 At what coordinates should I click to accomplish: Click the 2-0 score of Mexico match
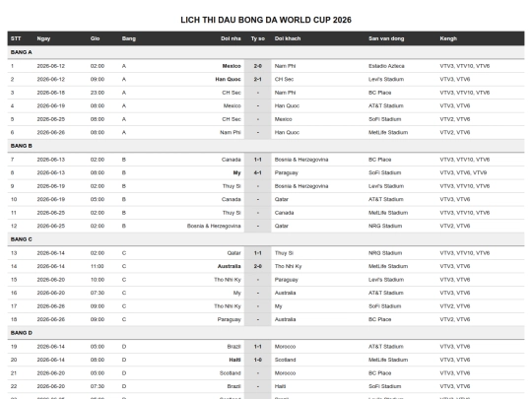point(258,66)
